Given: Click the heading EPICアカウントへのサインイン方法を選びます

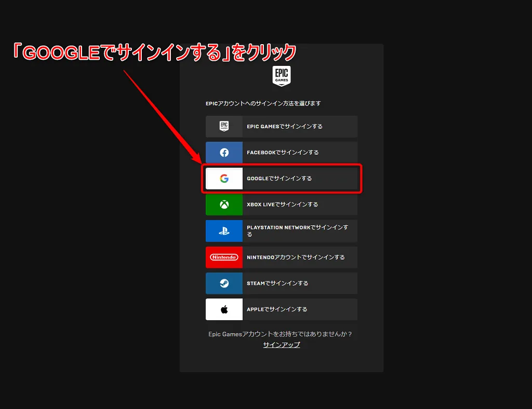Looking at the screenshot, I should [263, 103].
